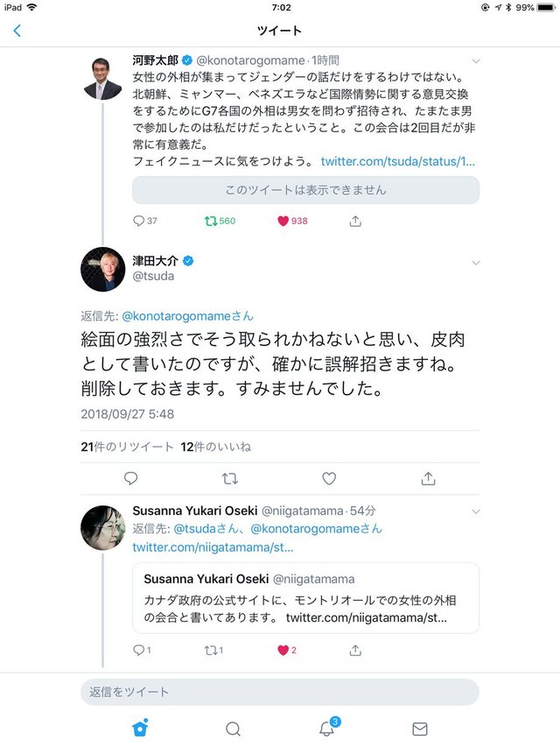Screen dimensions: 560x747
Task: View the 21件のリツイート list
Action: [x=127, y=447]
